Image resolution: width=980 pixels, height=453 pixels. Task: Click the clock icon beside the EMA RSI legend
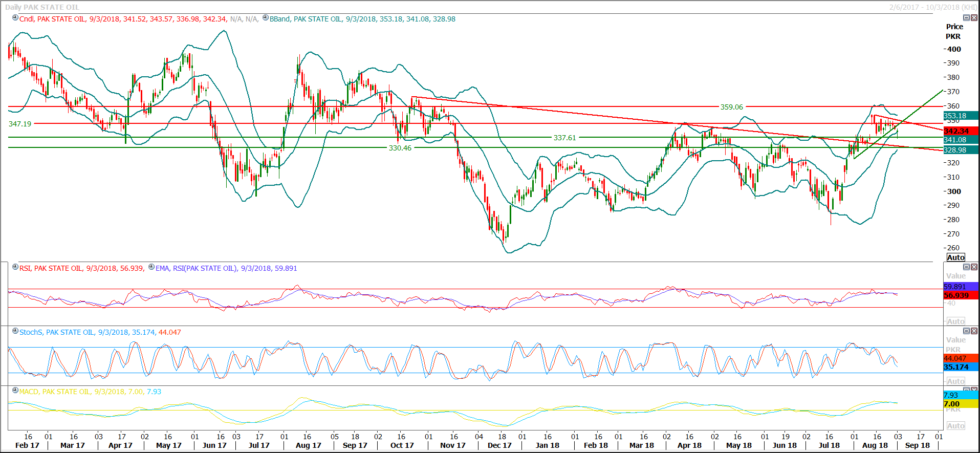(151, 267)
